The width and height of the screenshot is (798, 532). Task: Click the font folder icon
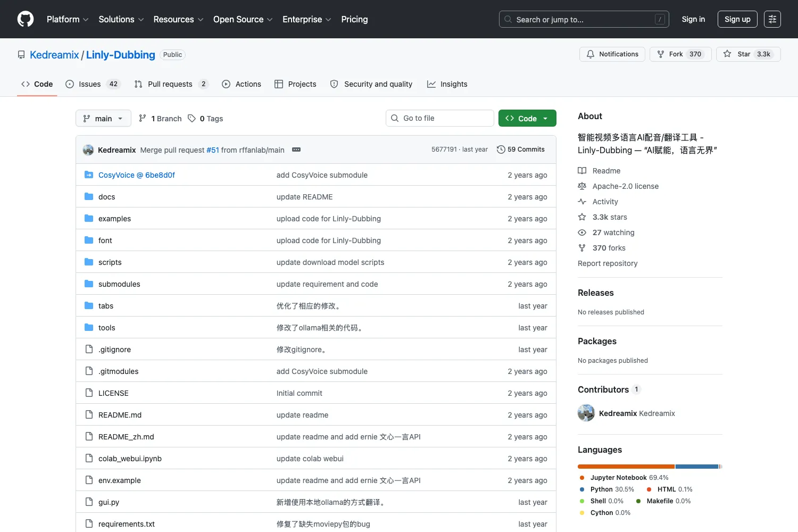[x=89, y=240]
